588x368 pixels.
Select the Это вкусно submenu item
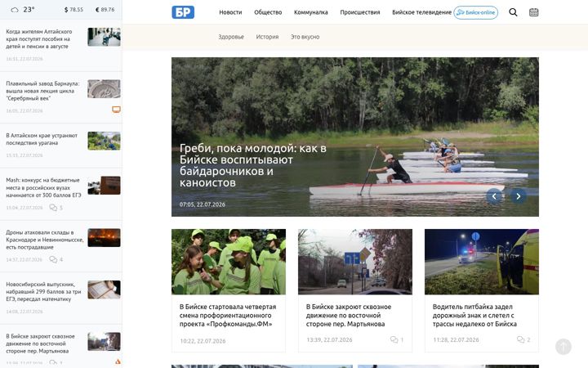(x=305, y=37)
